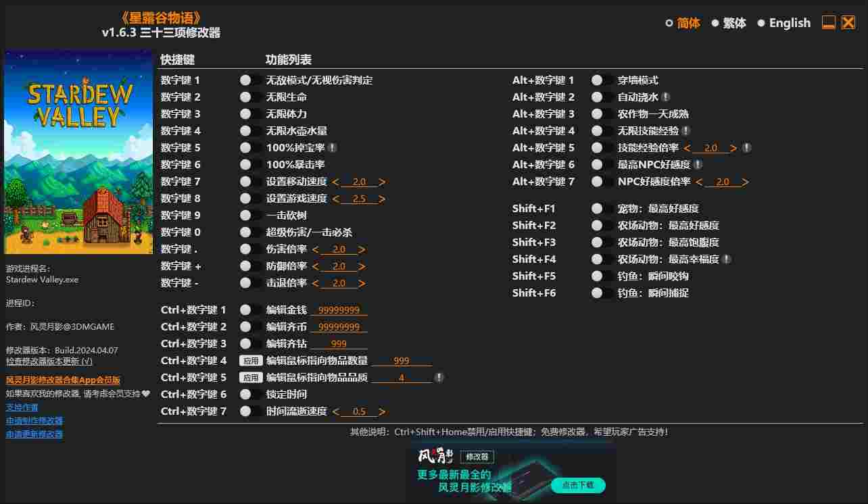Close the trainer with the X icon

(848, 22)
